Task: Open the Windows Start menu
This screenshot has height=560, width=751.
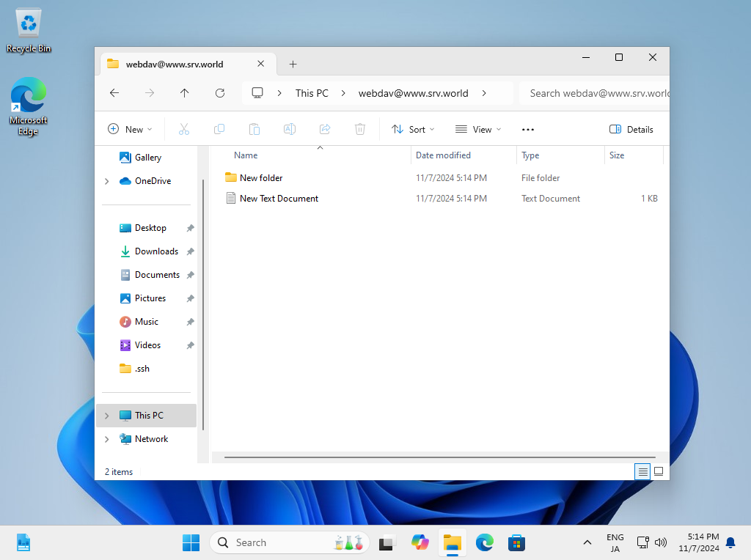Action: [x=191, y=542]
